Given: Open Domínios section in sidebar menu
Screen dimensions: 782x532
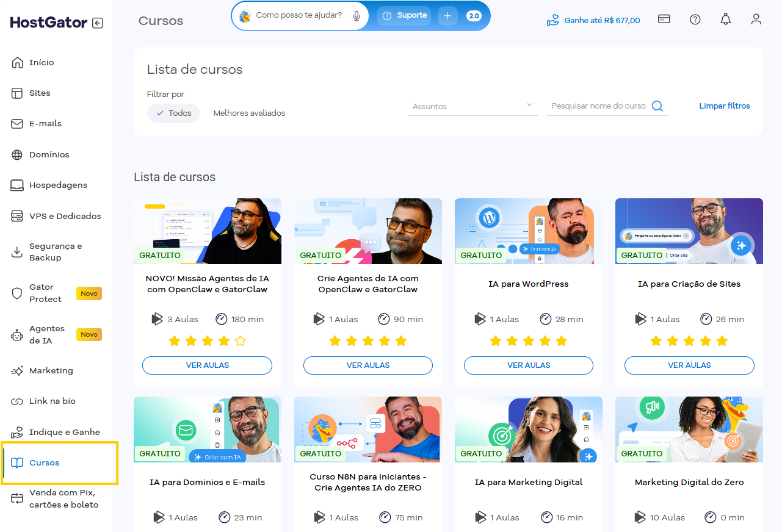Looking at the screenshot, I should tap(49, 154).
